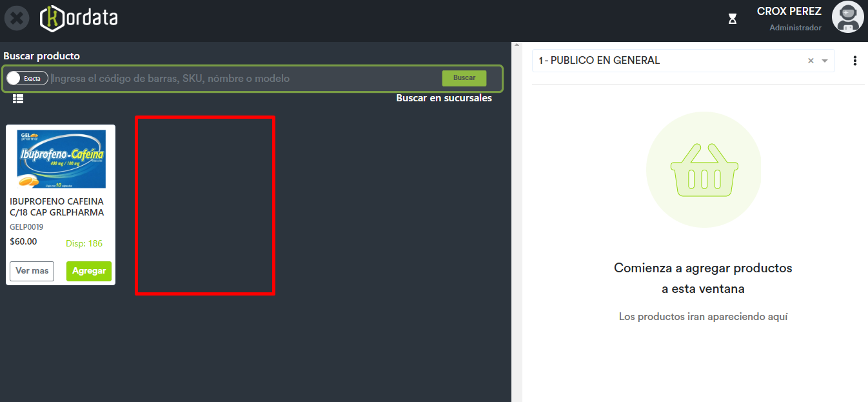
Task: Click the Ibuprofeno-Cafeína product image
Action: [x=61, y=159]
